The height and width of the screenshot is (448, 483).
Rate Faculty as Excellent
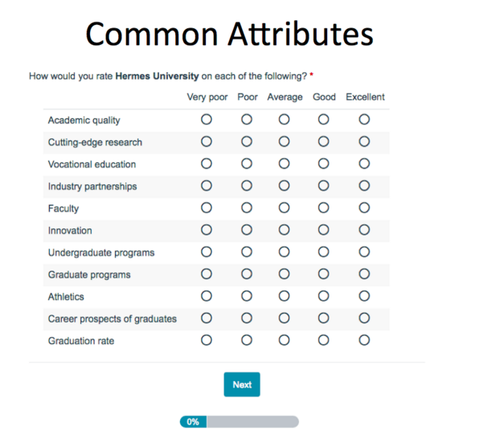coord(364,208)
